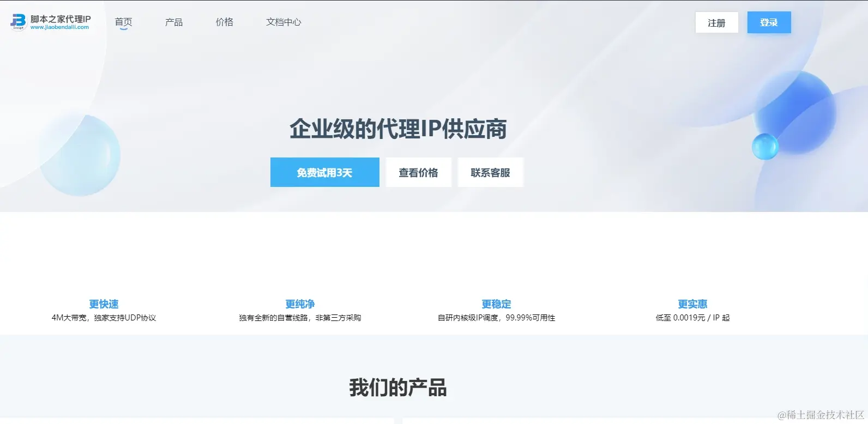Viewport: 868px width, 424px height.
Task: Open 文档中心 in the navigation
Action: (284, 22)
